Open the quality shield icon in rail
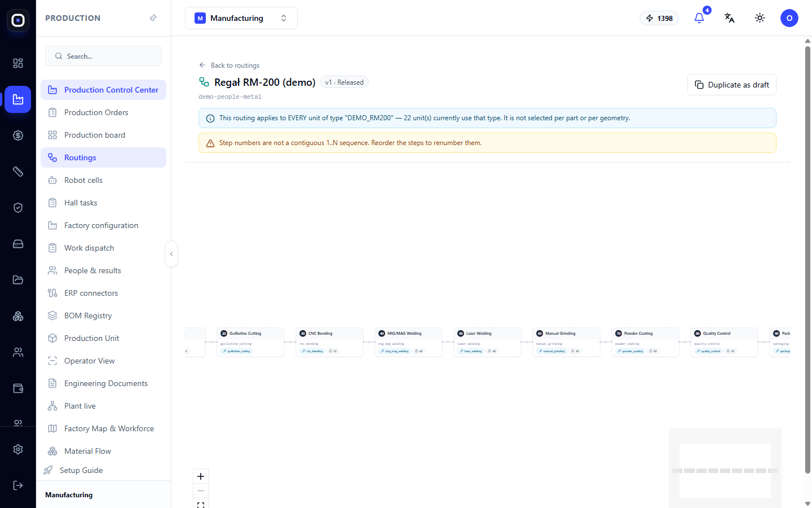This screenshot has width=812, height=508. [x=18, y=208]
